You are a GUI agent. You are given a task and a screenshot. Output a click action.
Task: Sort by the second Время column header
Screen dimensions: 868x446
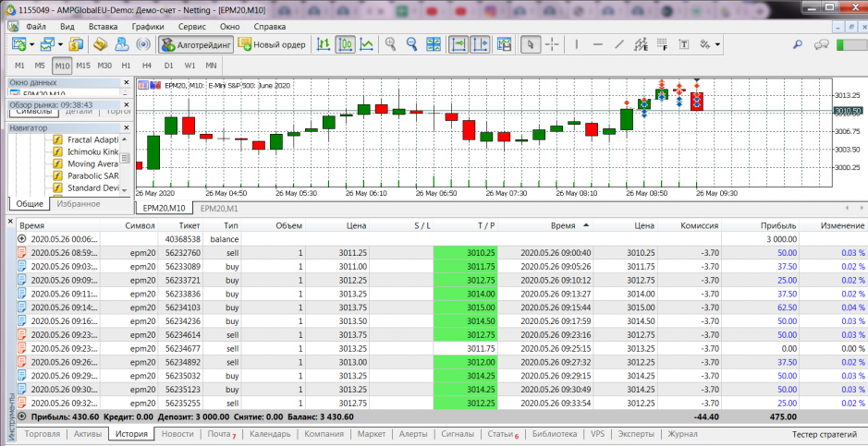click(x=562, y=225)
